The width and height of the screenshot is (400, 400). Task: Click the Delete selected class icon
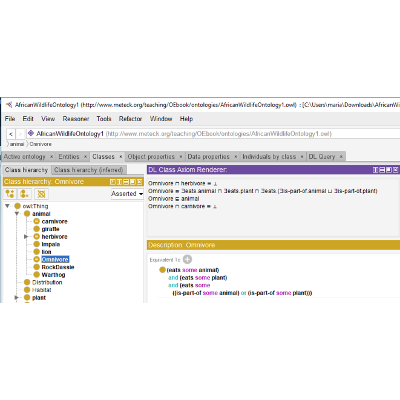click(x=41, y=194)
